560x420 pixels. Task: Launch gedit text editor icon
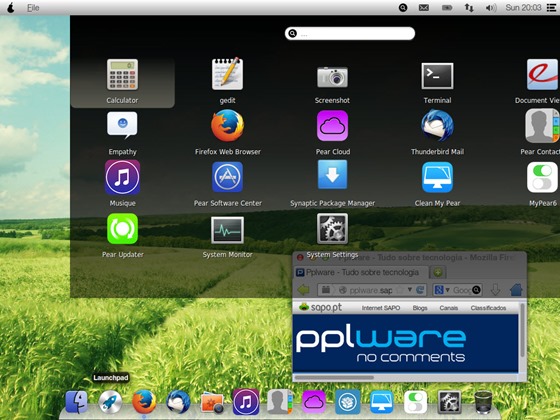[x=227, y=74]
